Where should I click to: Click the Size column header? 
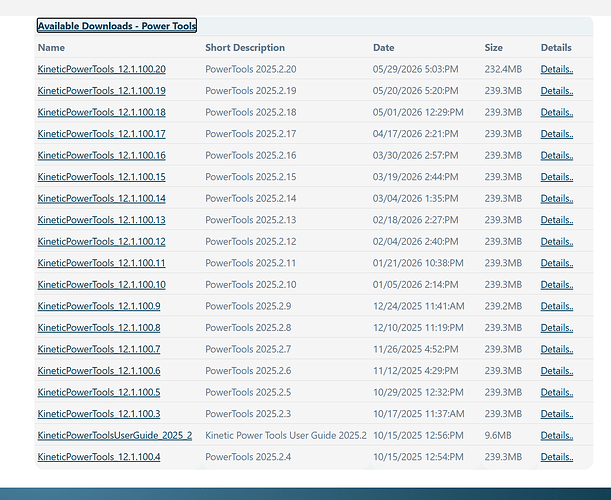(494, 48)
